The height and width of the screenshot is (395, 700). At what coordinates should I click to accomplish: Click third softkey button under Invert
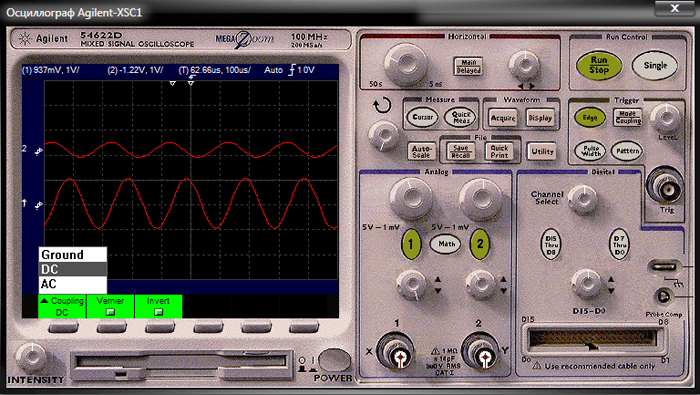(x=160, y=328)
